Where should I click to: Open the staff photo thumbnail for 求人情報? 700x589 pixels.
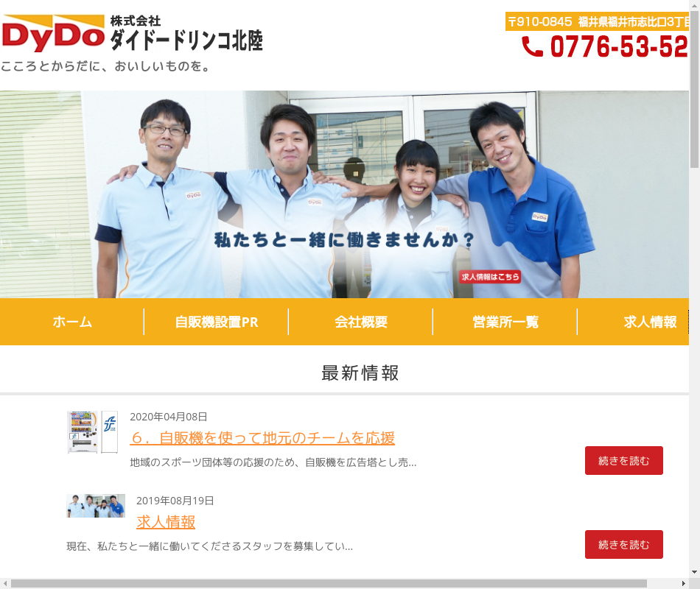pyautogui.click(x=96, y=507)
